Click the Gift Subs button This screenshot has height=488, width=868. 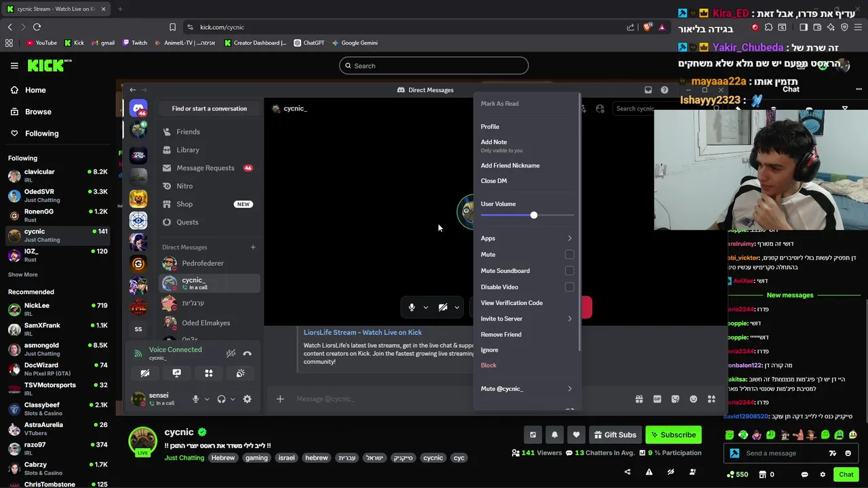616,435
